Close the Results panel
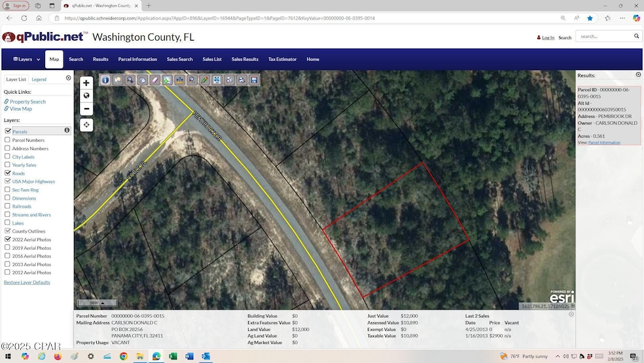The image size is (644, 363). click(638, 75)
